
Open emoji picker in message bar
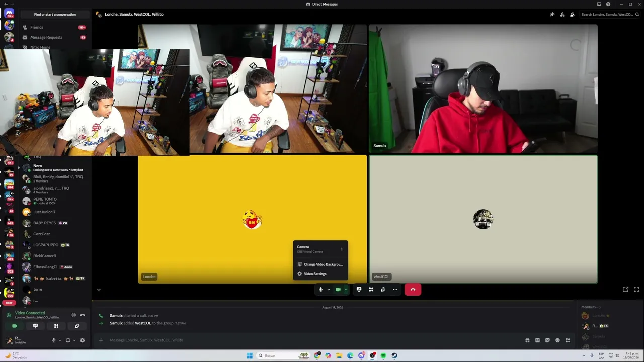click(x=557, y=340)
